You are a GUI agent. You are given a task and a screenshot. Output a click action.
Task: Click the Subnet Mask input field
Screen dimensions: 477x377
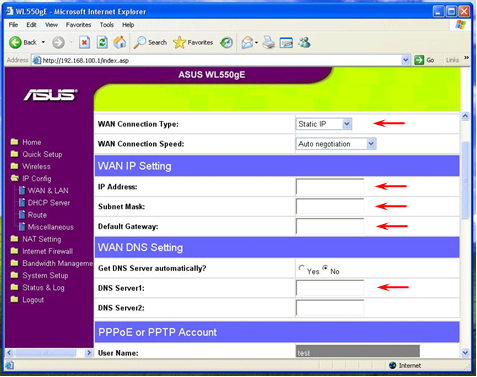coord(330,206)
